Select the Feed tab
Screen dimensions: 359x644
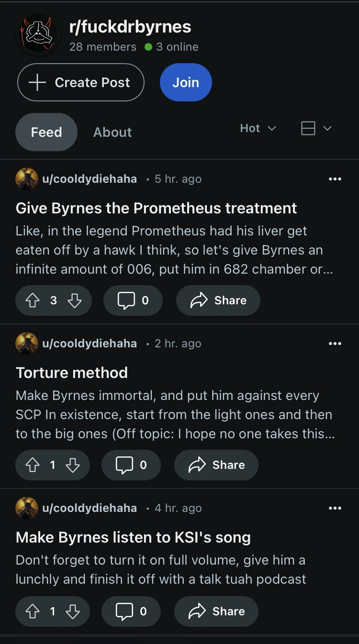tap(46, 132)
